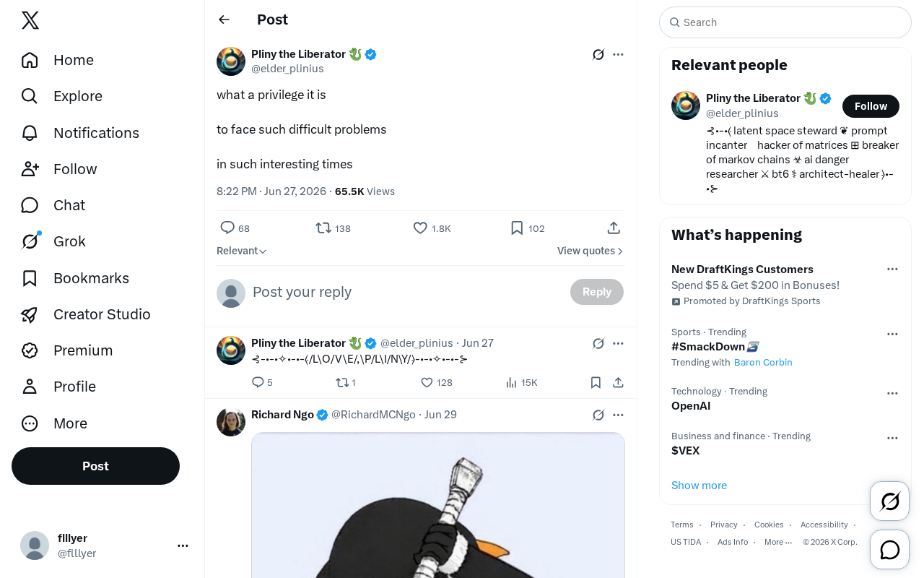This screenshot has width=924, height=578.
Task: Click Show more under What's happening
Action: (x=699, y=486)
